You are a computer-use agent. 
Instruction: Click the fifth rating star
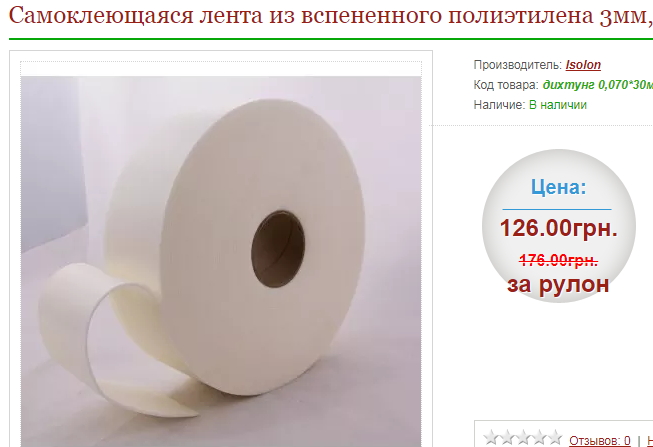[x=555, y=438]
